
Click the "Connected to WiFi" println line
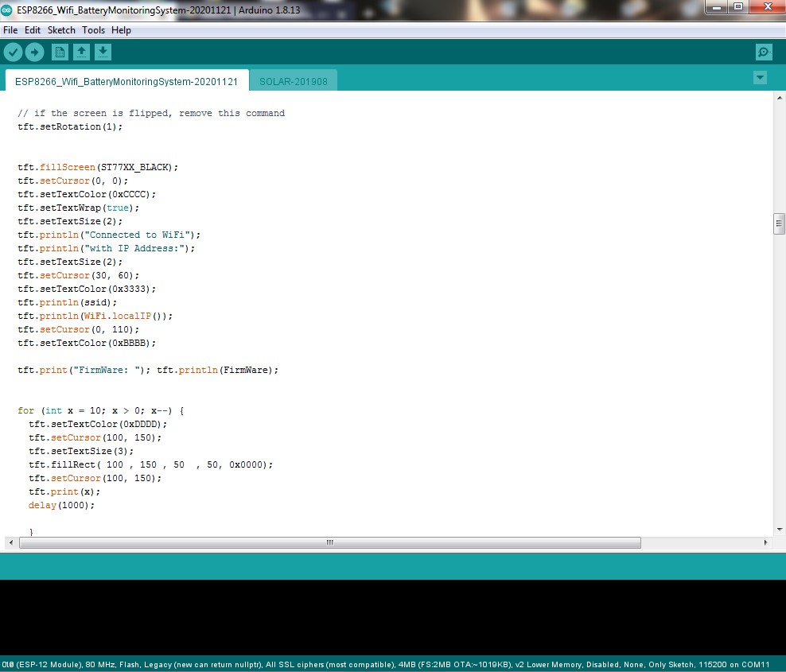pos(109,235)
